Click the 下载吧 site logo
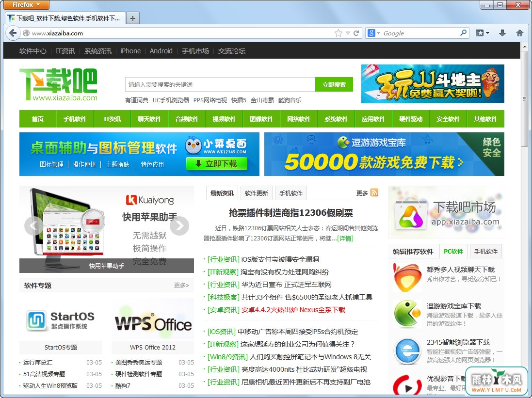The image size is (532, 398). (58, 84)
